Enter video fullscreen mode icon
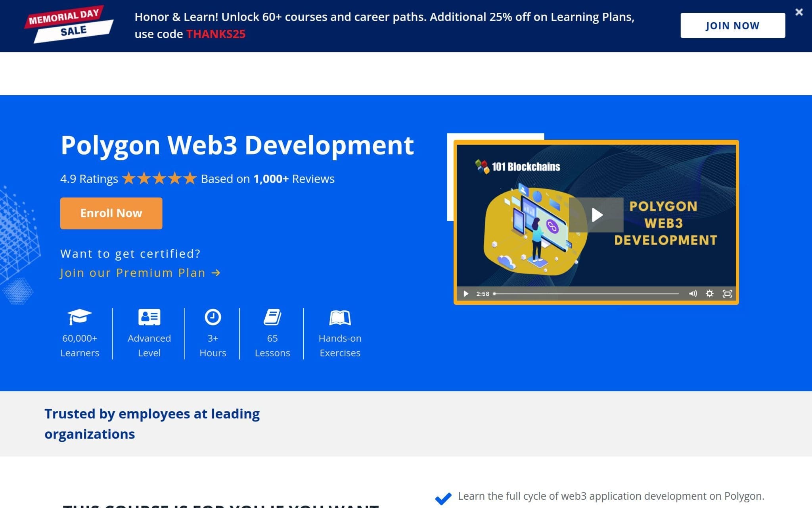This screenshot has height=508, width=812. coord(727,294)
